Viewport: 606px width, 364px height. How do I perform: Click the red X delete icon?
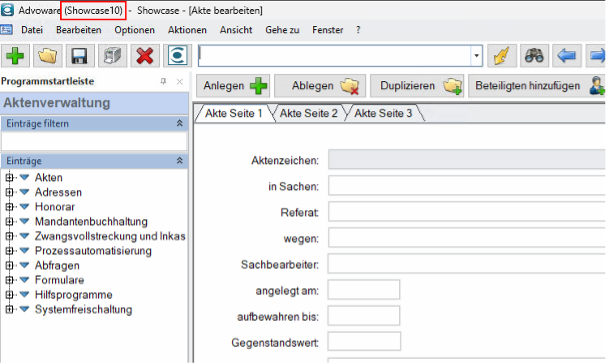coord(145,56)
